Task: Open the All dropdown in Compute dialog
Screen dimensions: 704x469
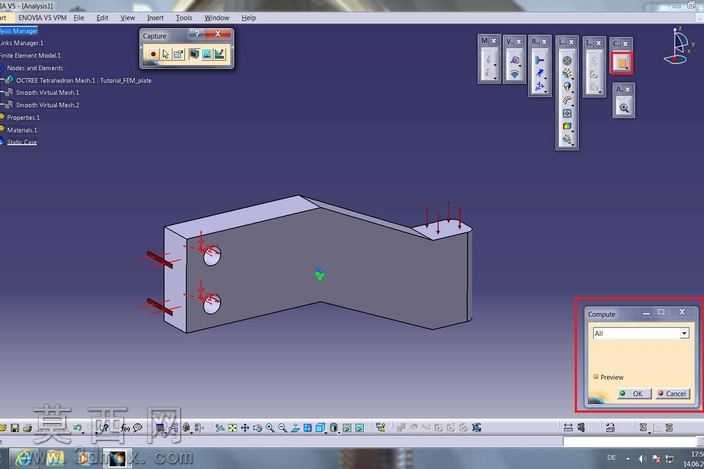Action: tap(684, 333)
